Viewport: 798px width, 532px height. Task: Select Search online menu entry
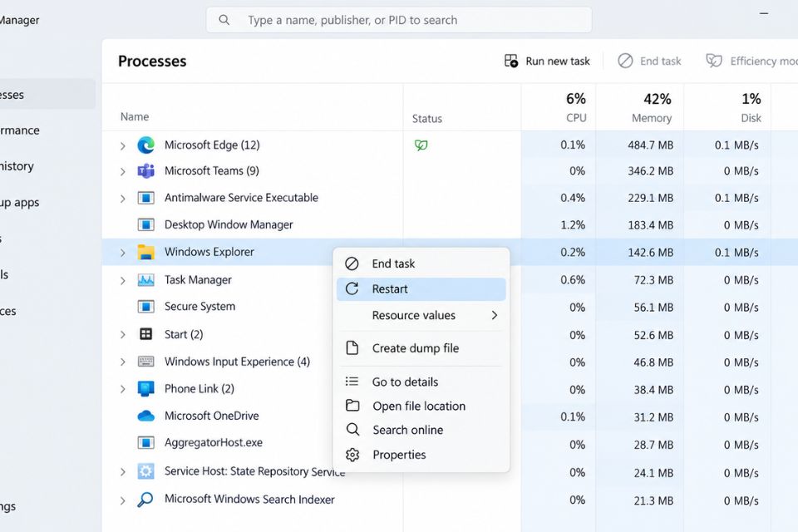pos(421,431)
